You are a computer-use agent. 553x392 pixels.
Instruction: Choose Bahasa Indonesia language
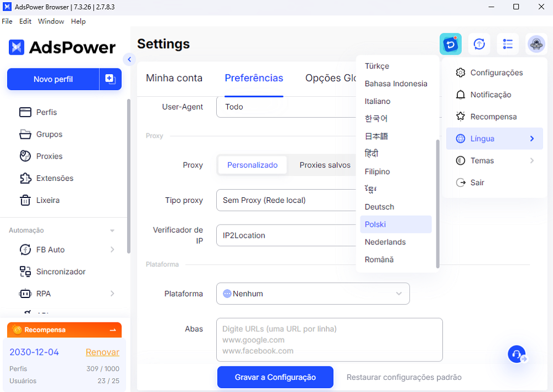point(396,83)
